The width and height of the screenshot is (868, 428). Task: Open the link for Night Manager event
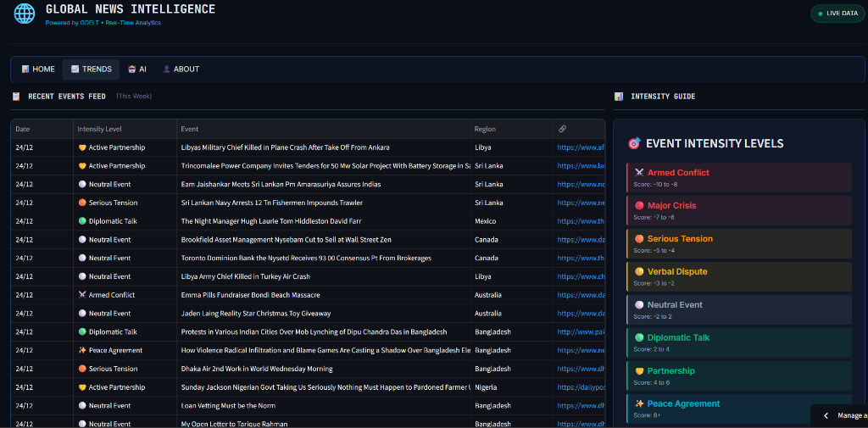[581, 221]
